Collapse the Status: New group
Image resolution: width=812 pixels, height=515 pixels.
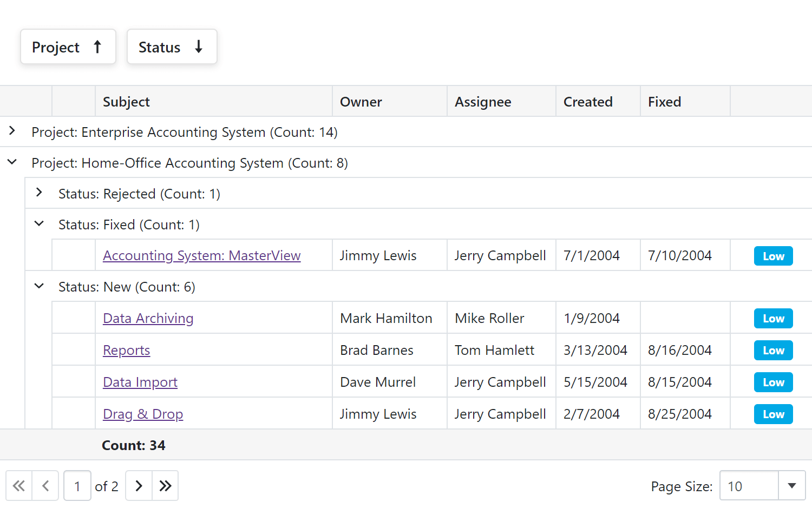pyautogui.click(x=39, y=286)
